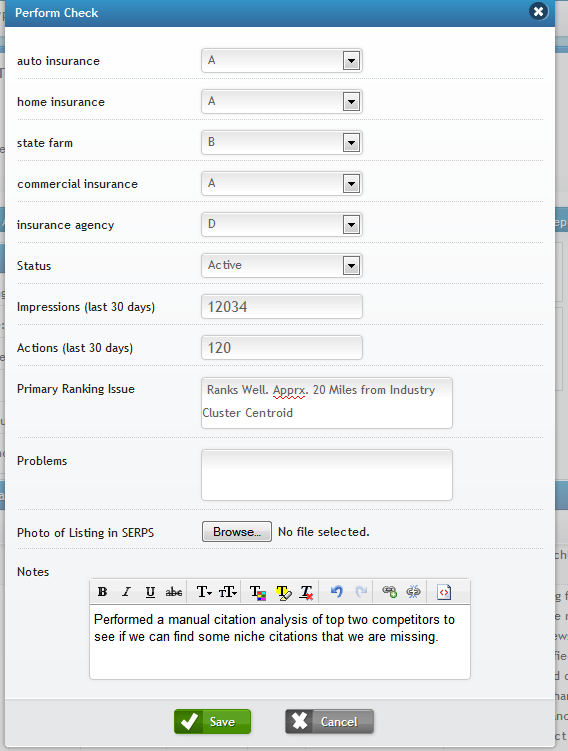The height and width of the screenshot is (751, 568).
Task: Expand the auto insurance grade dropdown
Action: tap(282, 61)
